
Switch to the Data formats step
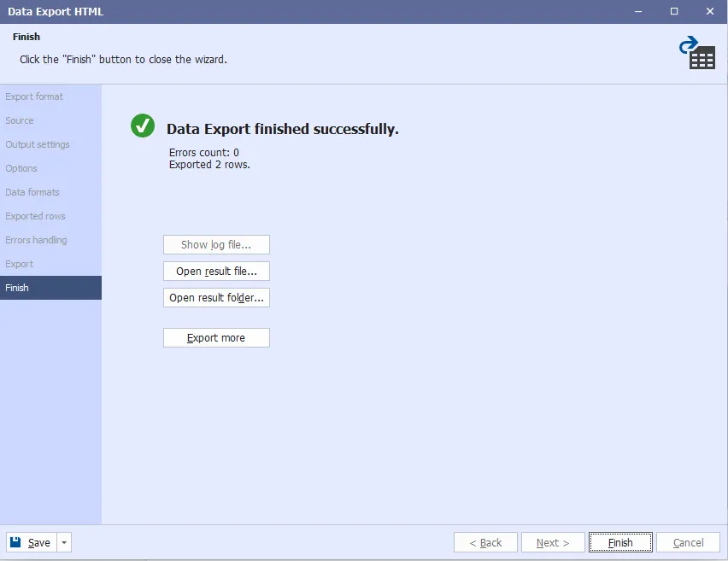32,192
